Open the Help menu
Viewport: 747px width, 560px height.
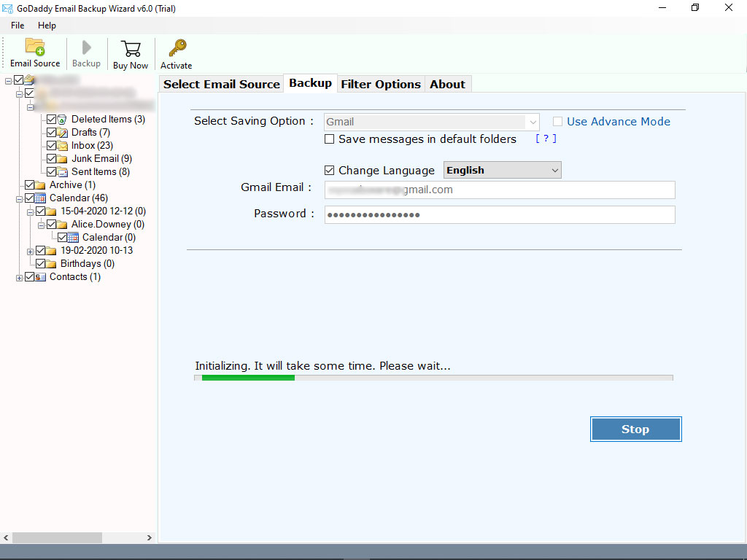(47, 26)
